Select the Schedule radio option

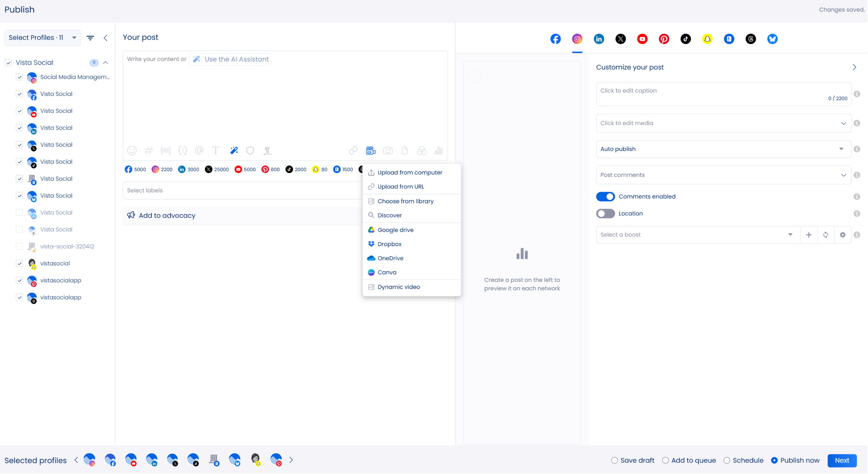727,461
